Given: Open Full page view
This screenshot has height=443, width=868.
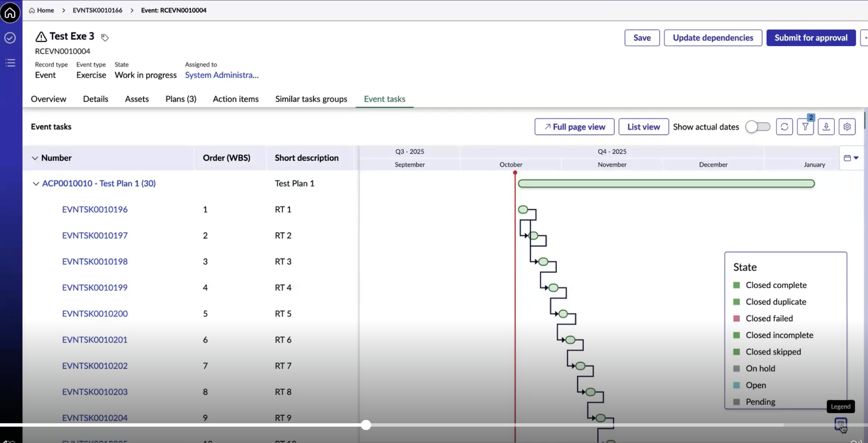Looking at the screenshot, I should (574, 127).
